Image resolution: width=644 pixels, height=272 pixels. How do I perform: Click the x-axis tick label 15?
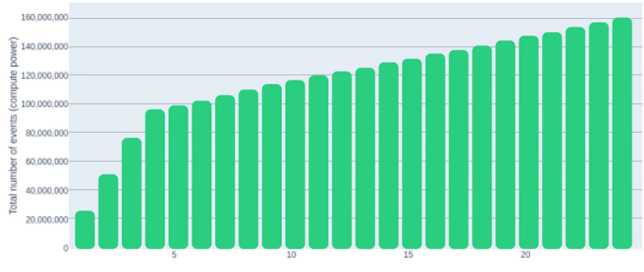(x=408, y=256)
